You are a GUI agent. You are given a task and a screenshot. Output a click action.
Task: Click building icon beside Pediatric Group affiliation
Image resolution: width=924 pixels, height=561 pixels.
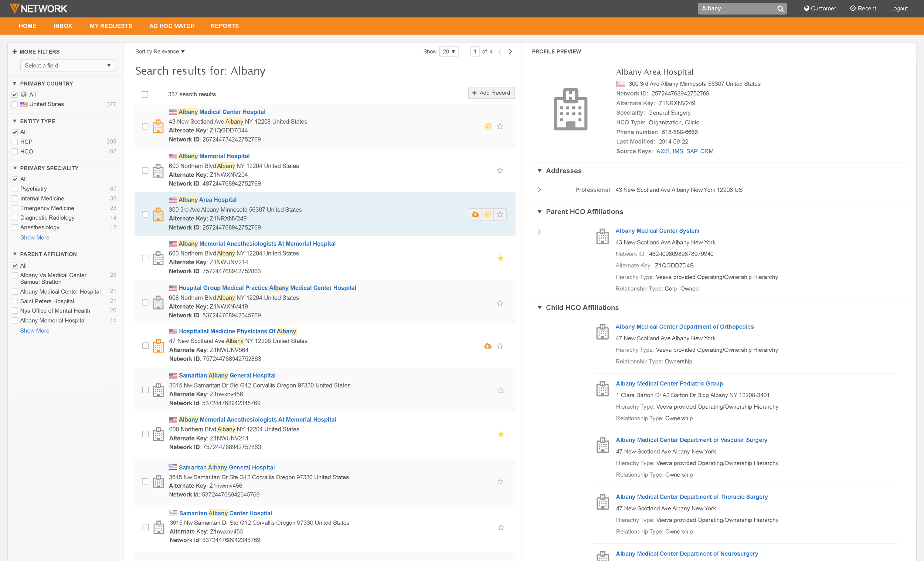tap(602, 389)
